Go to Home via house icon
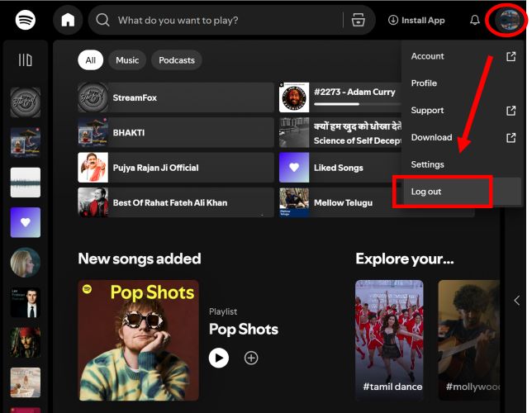This screenshot has height=413, width=532. (x=68, y=20)
